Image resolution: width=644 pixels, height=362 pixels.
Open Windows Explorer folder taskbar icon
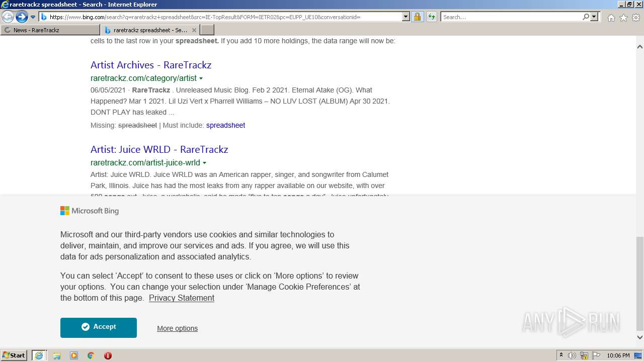[57, 355]
